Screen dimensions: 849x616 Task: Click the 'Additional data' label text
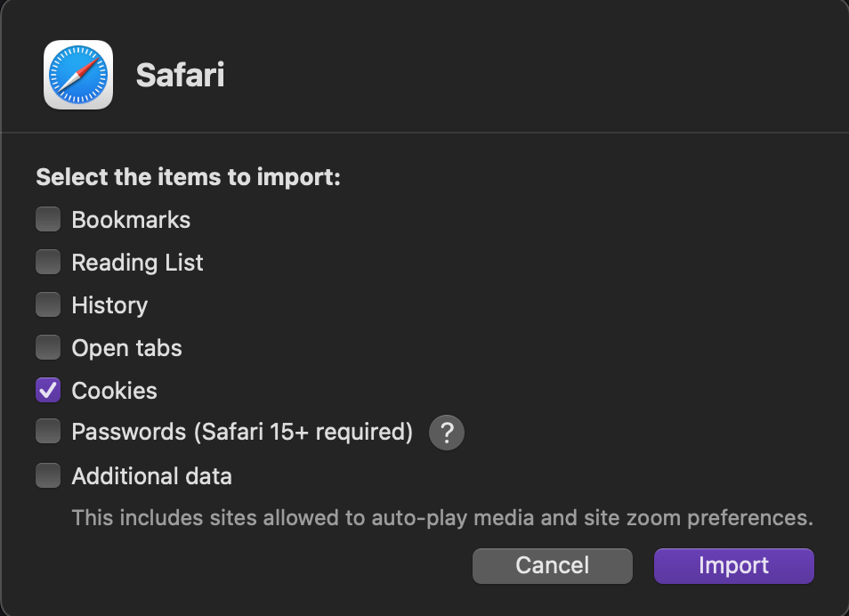(151, 476)
